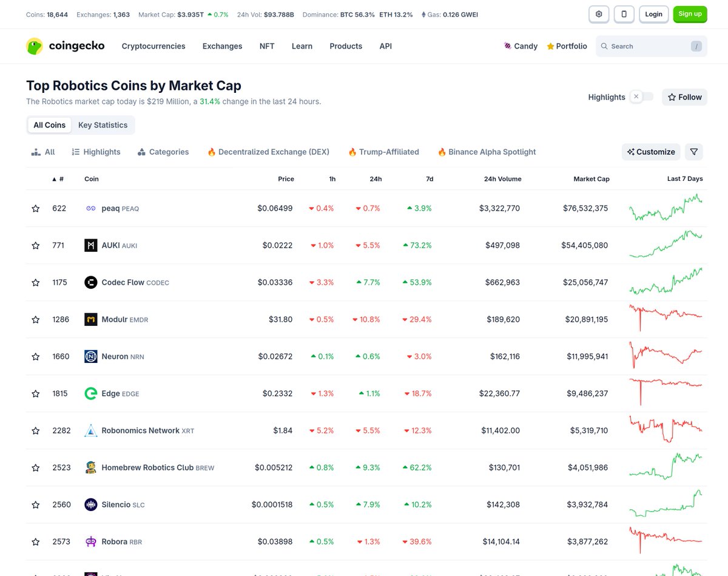This screenshot has height=576, width=728.
Task: Click the CoinGecko logo
Action: click(65, 46)
